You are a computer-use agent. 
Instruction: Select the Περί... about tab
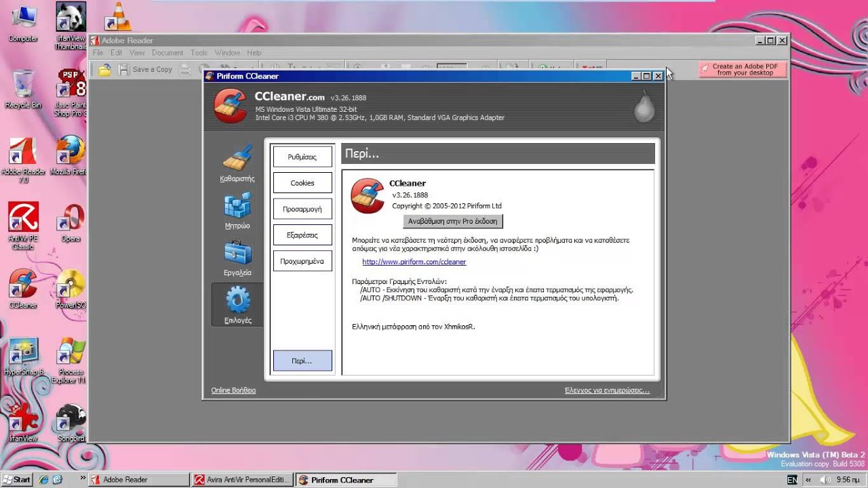pyautogui.click(x=302, y=361)
